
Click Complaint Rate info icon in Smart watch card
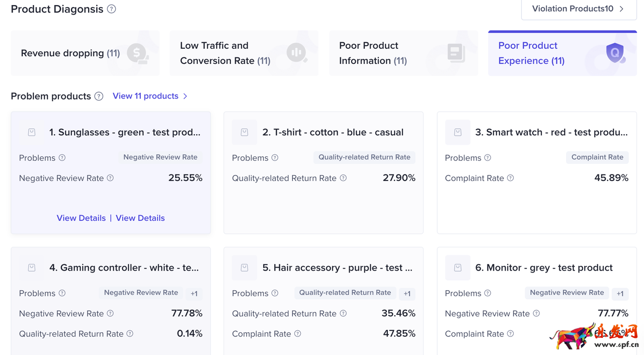[510, 178]
